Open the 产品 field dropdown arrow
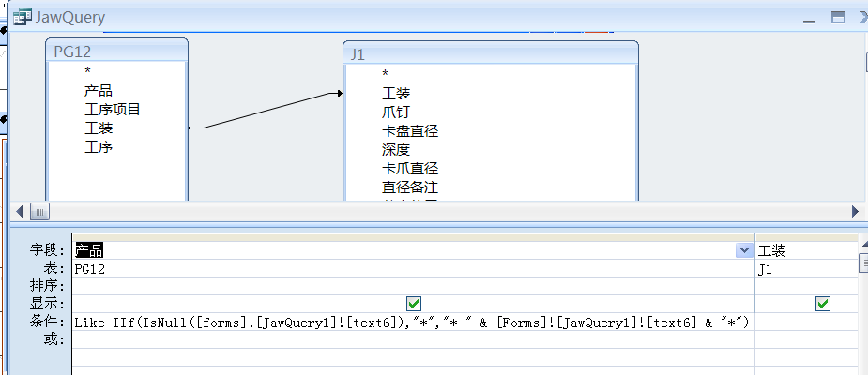The image size is (868, 375). tap(744, 250)
